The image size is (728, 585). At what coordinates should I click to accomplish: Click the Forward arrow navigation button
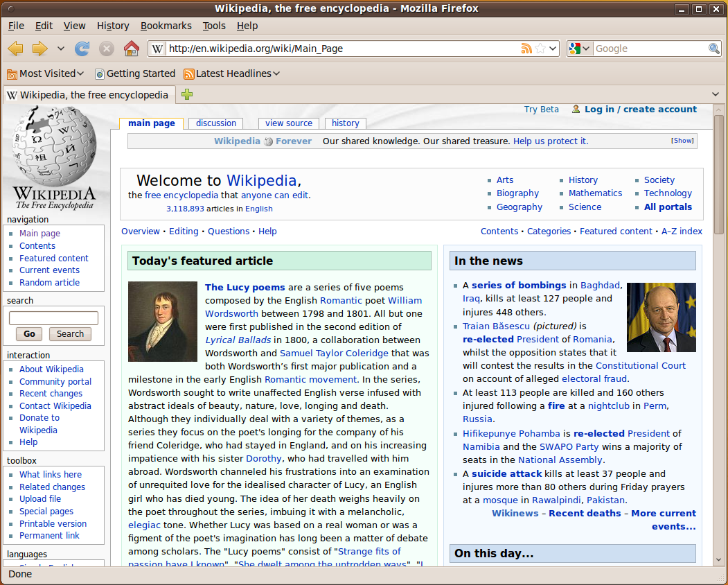(39, 49)
